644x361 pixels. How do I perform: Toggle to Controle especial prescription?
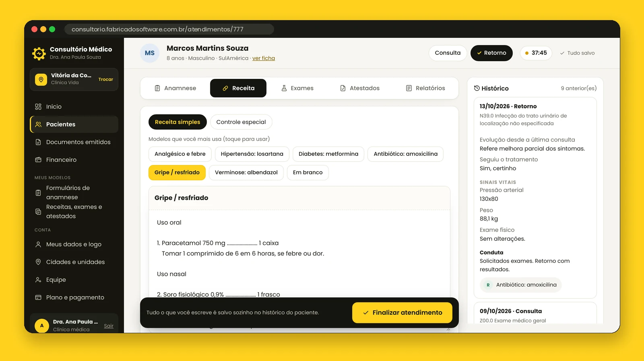coord(241,122)
